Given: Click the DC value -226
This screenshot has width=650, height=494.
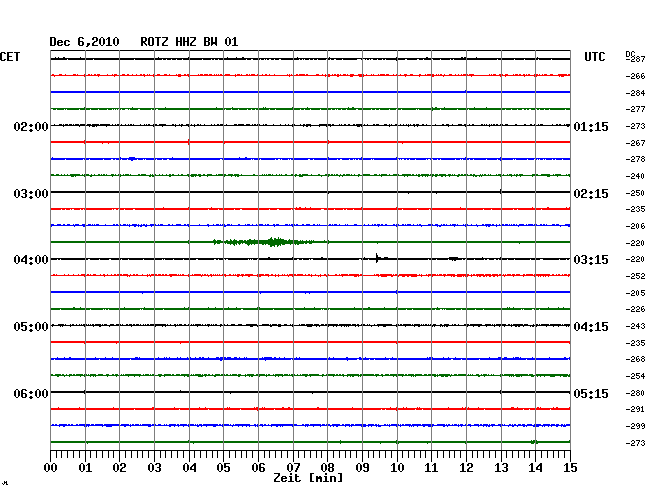Looking at the screenshot, I should coord(635,309).
